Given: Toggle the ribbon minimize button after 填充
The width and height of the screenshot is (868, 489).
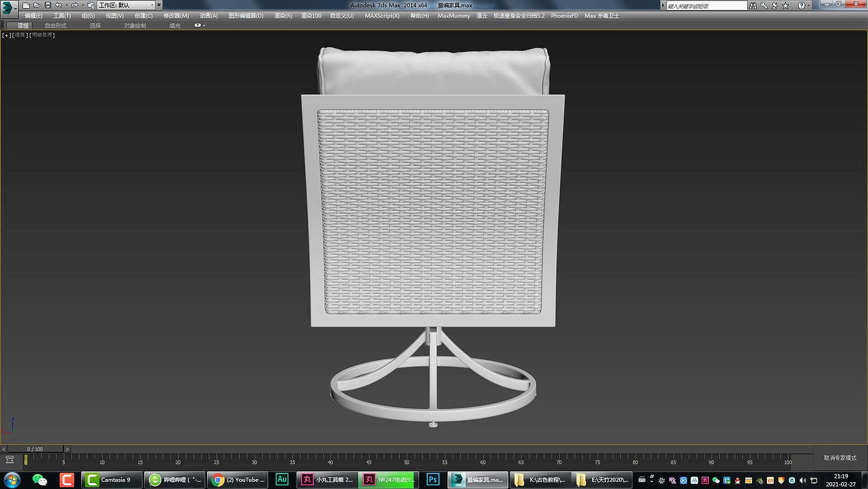Looking at the screenshot, I should [198, 25].
